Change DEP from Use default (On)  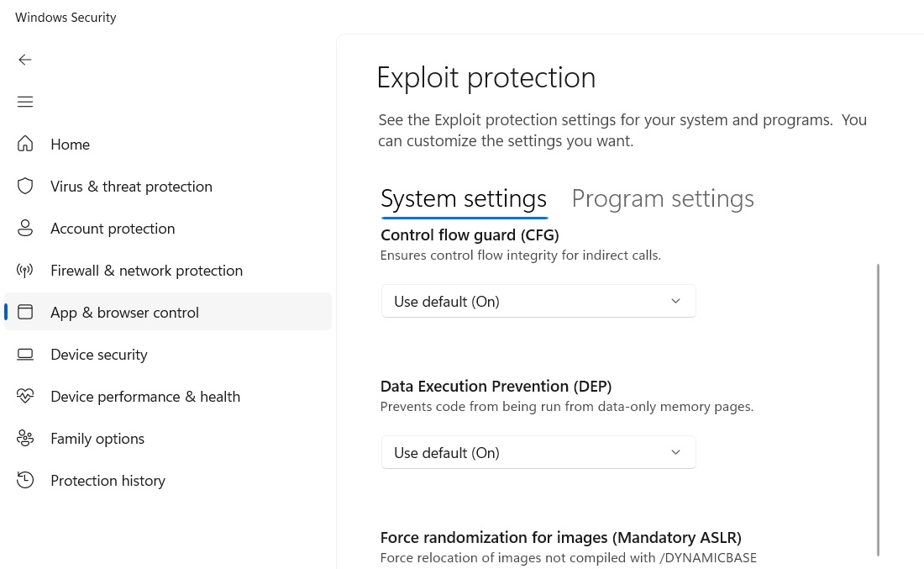pos(675,452)
